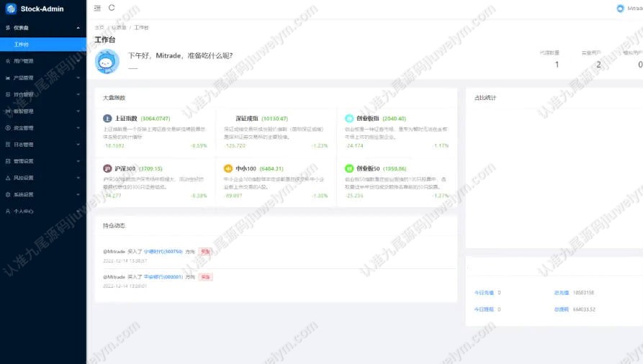Click the Stock-Admin logo icon

click(11, 9)
